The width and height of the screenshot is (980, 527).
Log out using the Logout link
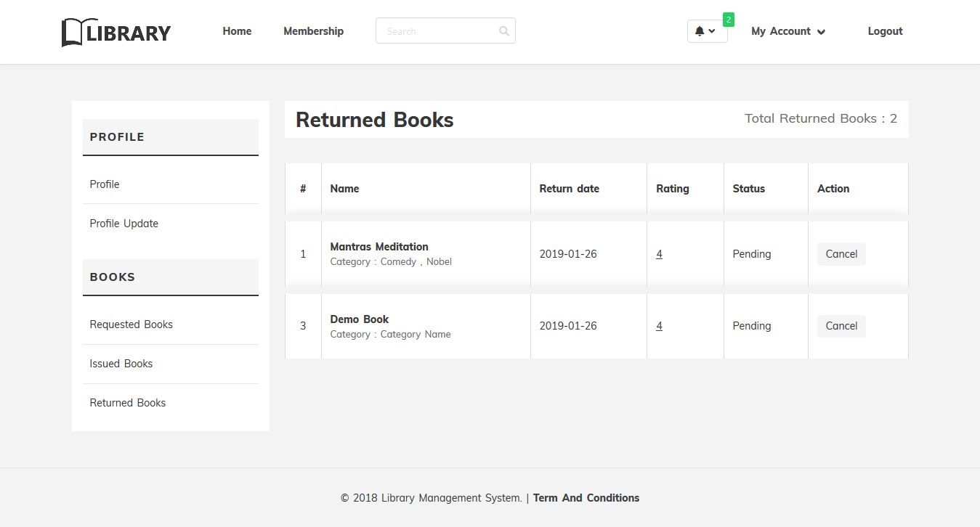(x=885, y=31)
